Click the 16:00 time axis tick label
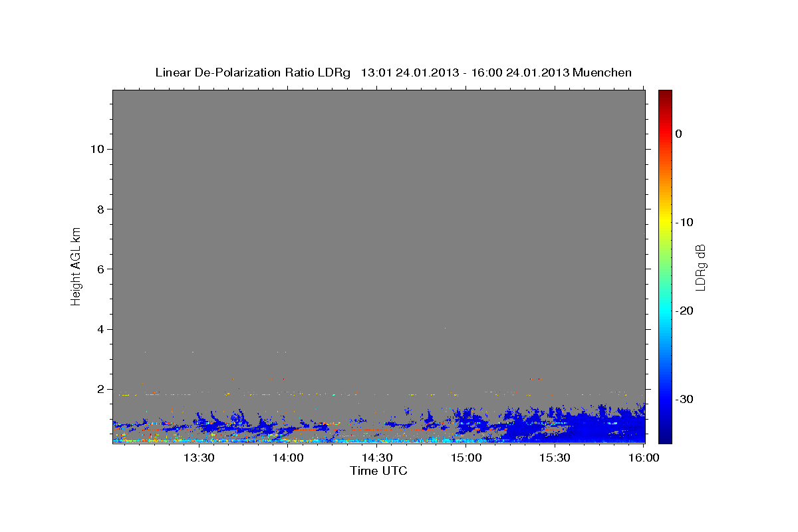This screenshot has height=532, width=798. (x=644, y=458)
